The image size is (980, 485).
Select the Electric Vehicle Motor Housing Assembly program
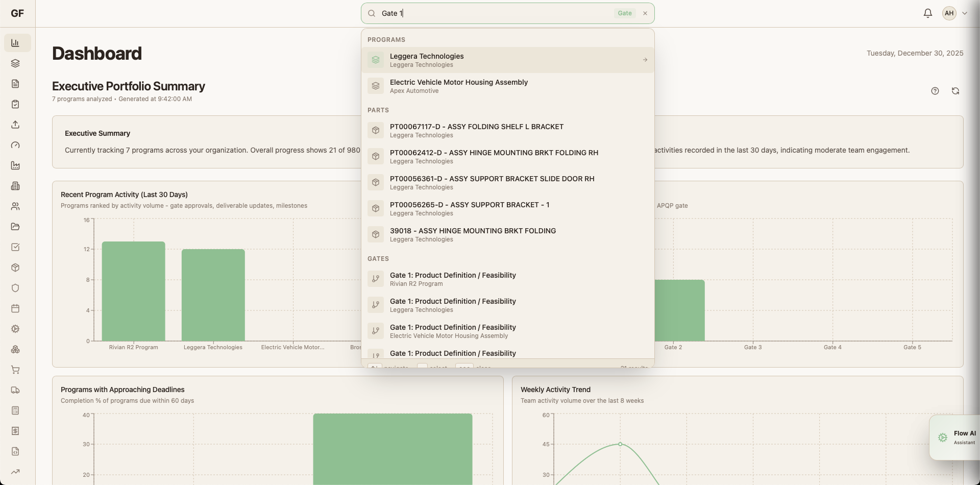tap(458, 86)
